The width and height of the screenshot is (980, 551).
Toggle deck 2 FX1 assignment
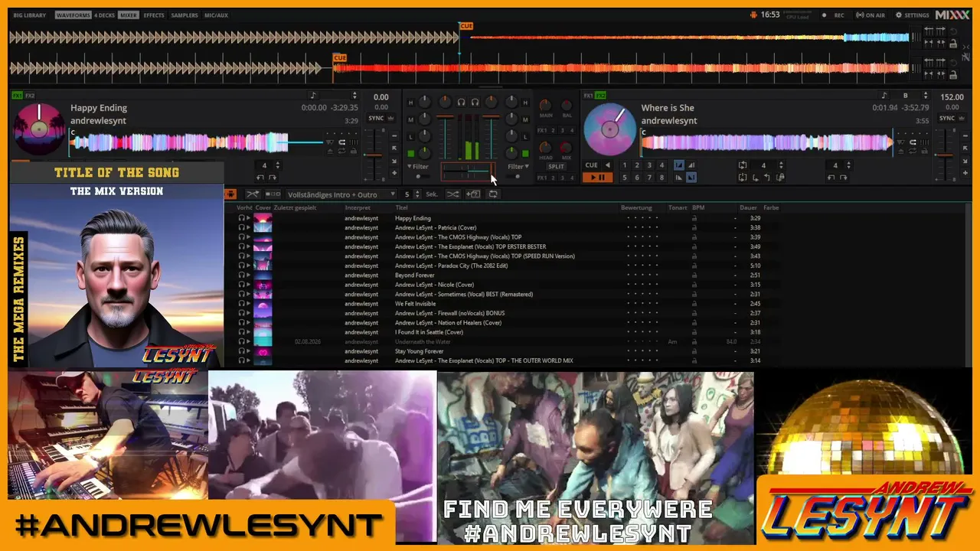pyautogui.click(x=588, y=96)
